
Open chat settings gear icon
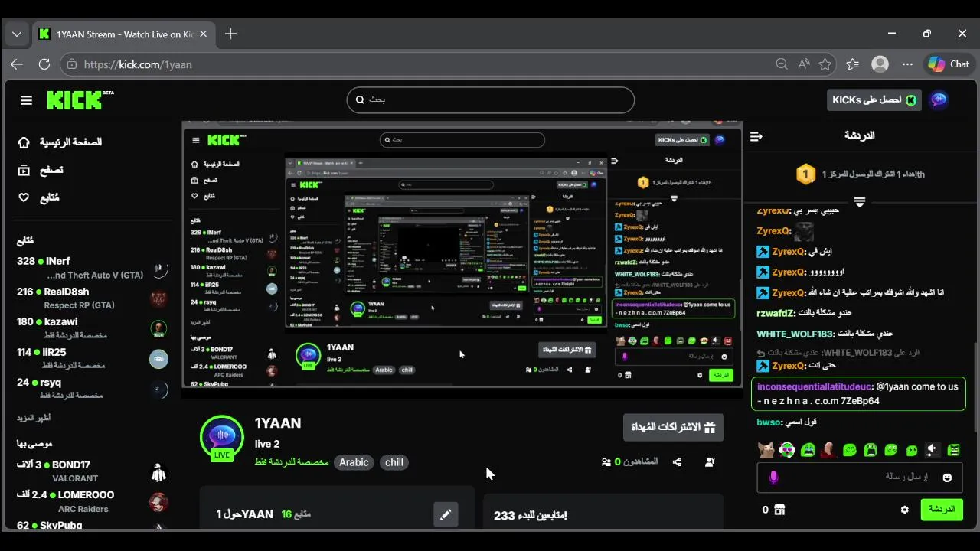[905, 510]
